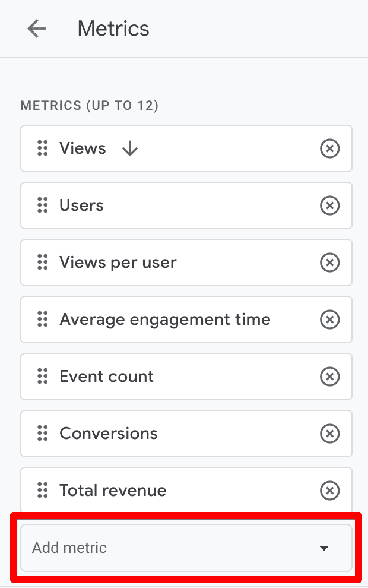Remove the Conversions metric
The image size is (368, 588).
pyautogui.click(x=330, y=434)
